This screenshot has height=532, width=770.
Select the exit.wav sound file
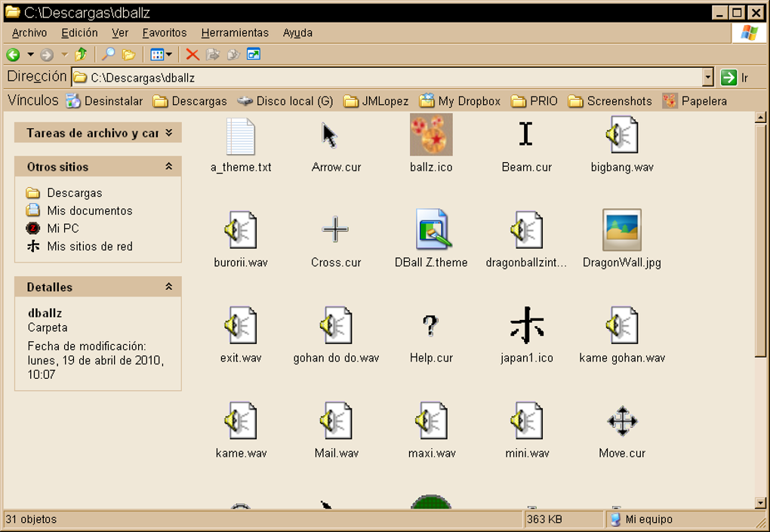241,335
